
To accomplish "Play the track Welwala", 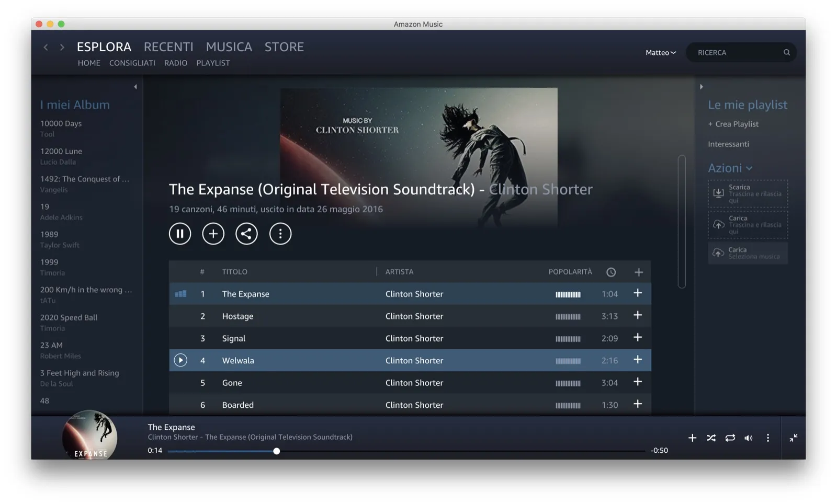I will tap(180, 360).
